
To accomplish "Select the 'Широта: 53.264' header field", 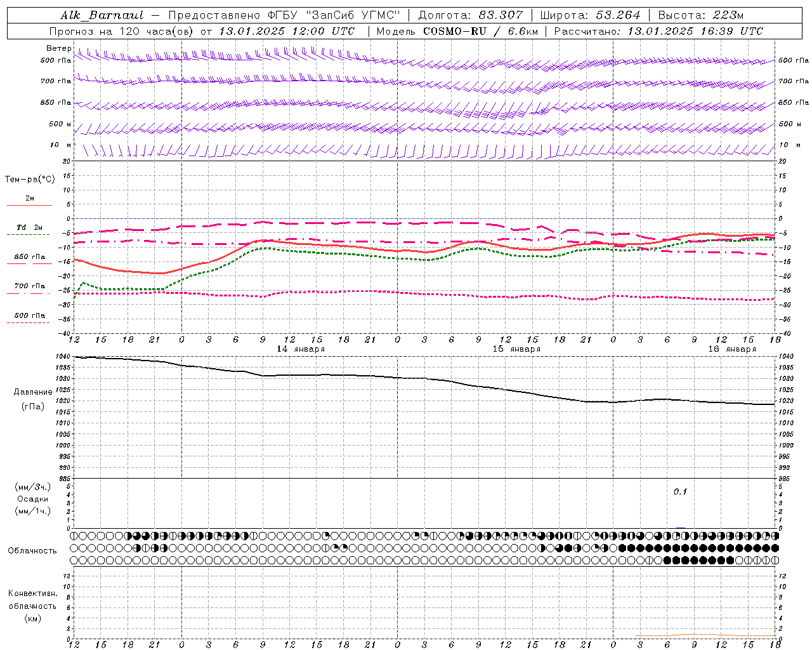I will click(590, 15).
